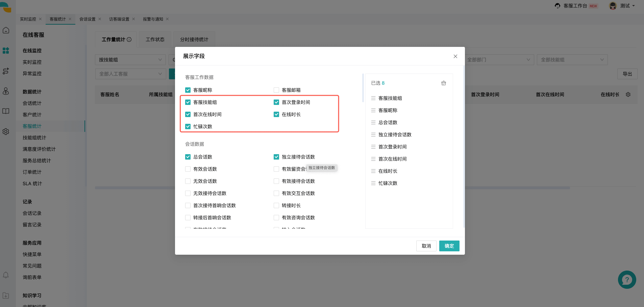Switch to the 工作状态 tab

click(155, 39)
